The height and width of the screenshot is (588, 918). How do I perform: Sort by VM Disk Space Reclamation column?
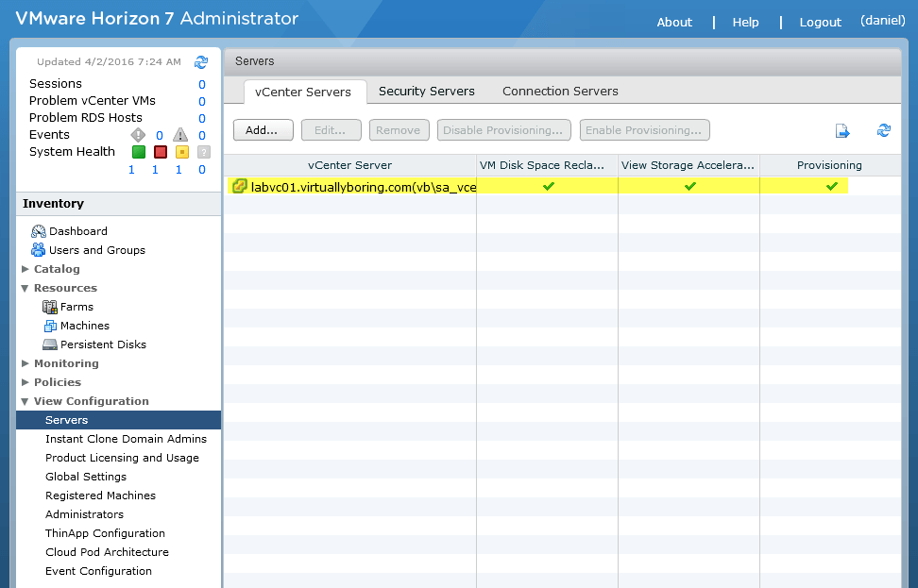pos(548,165)
